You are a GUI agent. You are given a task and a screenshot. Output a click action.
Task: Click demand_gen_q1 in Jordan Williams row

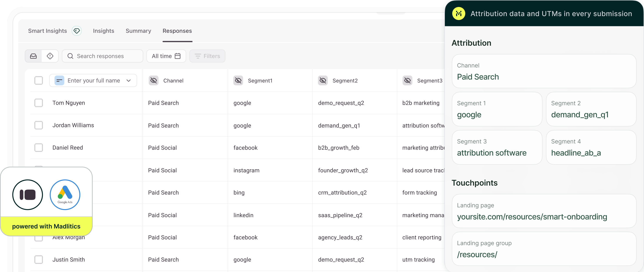coord(339,126)
